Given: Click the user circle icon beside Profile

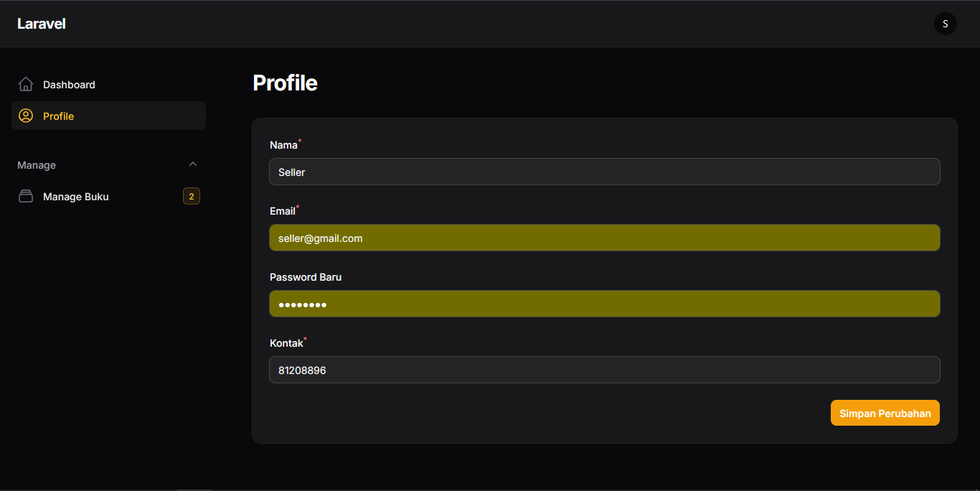Looking at the screenshot, I should tap(26, 116).
